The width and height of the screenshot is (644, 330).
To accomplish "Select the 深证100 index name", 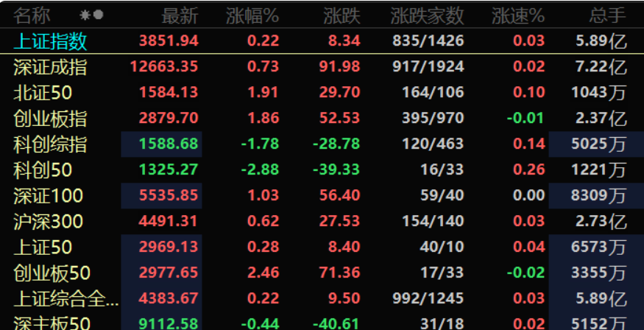I will [x=48, y=196].
